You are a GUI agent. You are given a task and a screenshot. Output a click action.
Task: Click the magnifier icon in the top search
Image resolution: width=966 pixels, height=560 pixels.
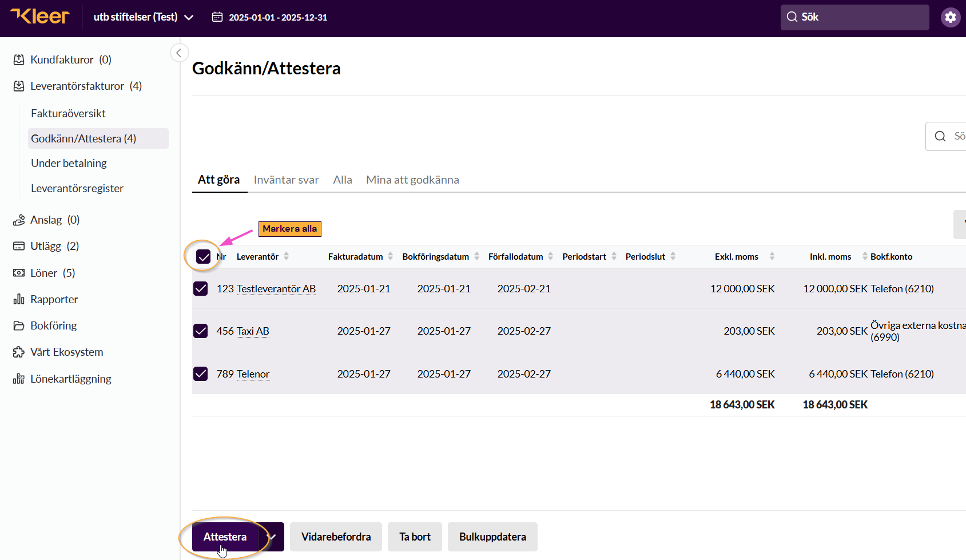(x=792, y=17)
